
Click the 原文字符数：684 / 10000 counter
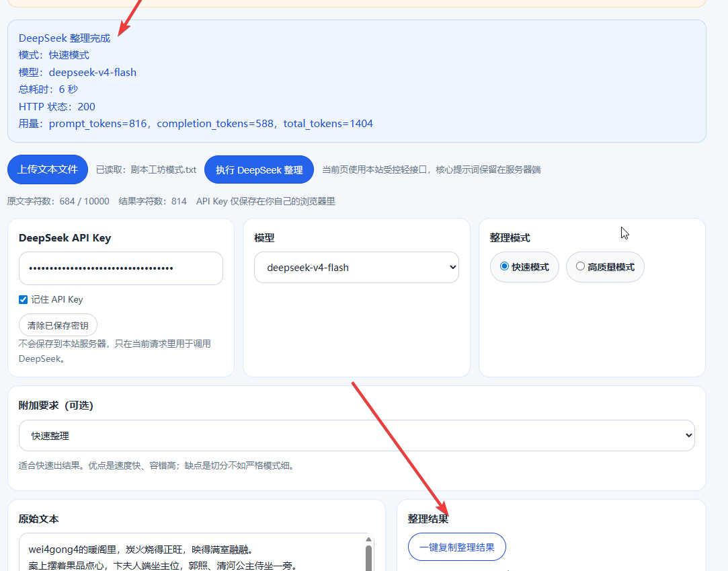[58, 201]
